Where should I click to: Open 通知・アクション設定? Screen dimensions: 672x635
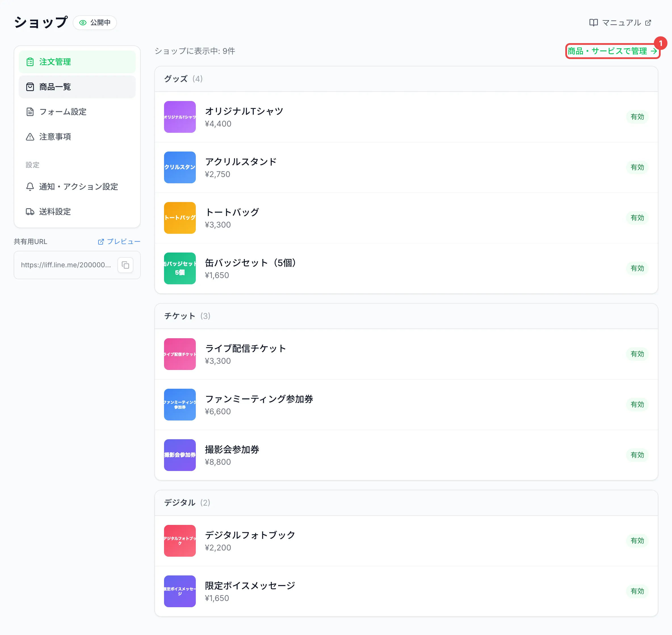[x=77, y=187]
